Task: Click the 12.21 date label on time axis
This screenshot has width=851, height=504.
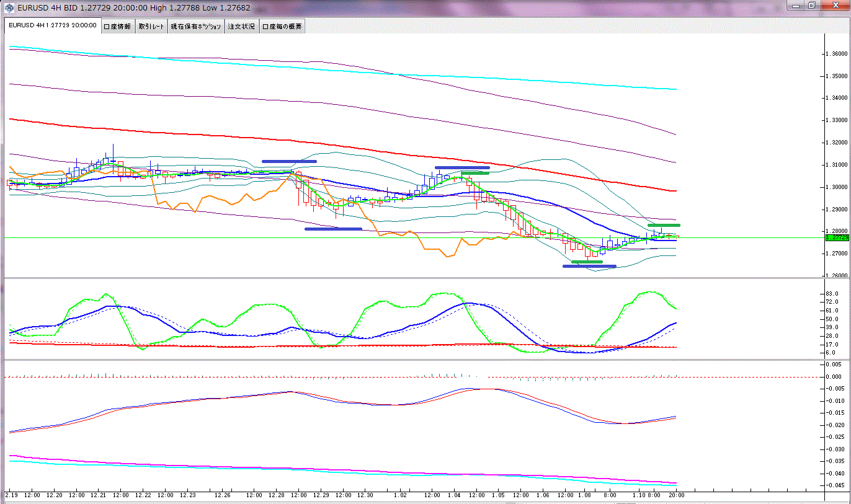Action: tap(99, 496)
